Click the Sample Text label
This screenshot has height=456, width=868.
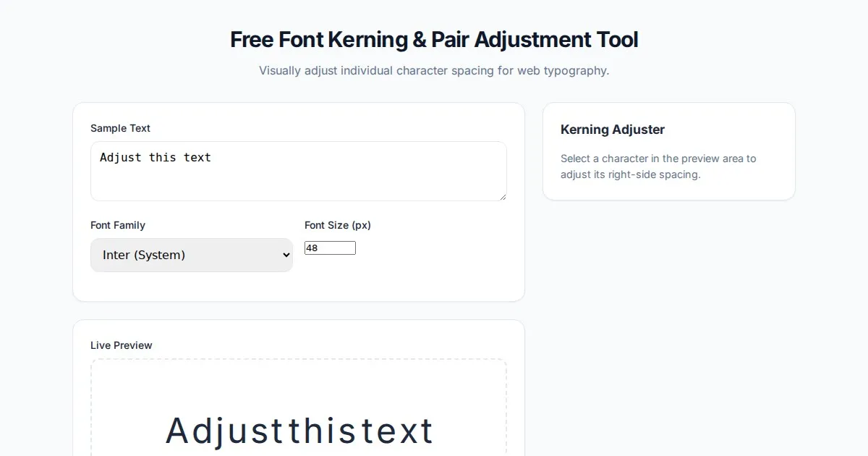[120, 128]
